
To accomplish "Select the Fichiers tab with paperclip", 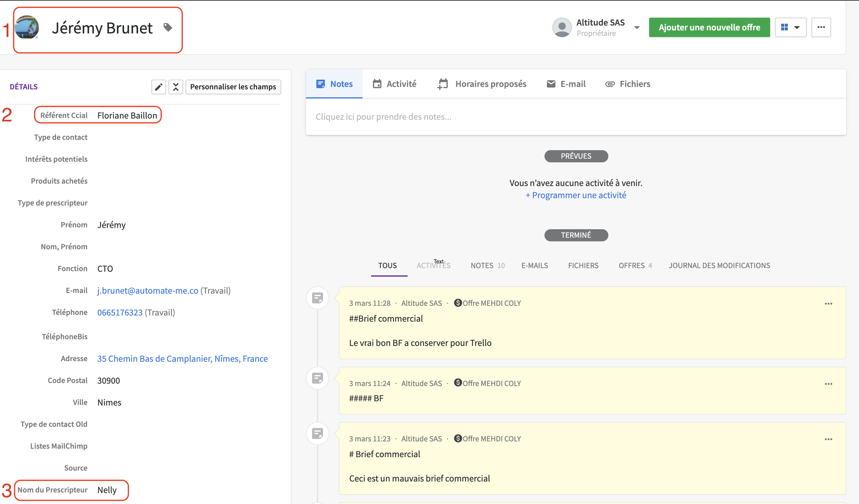I will pos(628,84).
